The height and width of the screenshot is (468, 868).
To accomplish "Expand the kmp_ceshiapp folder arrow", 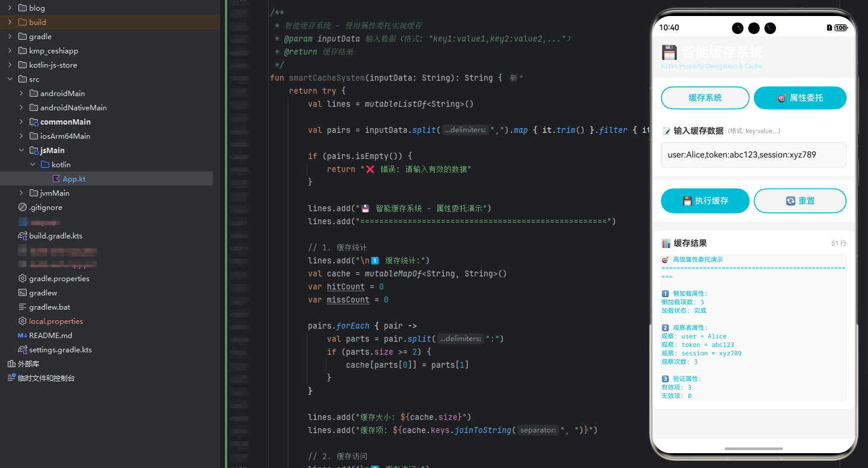I will point(10,51).
